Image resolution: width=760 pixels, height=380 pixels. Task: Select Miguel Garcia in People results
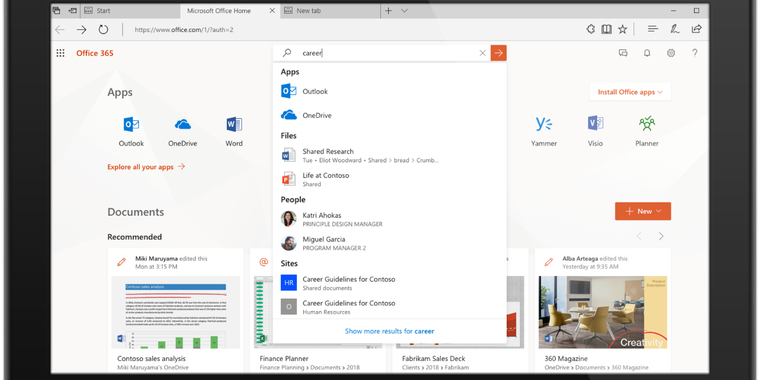[x=390, y=243]
